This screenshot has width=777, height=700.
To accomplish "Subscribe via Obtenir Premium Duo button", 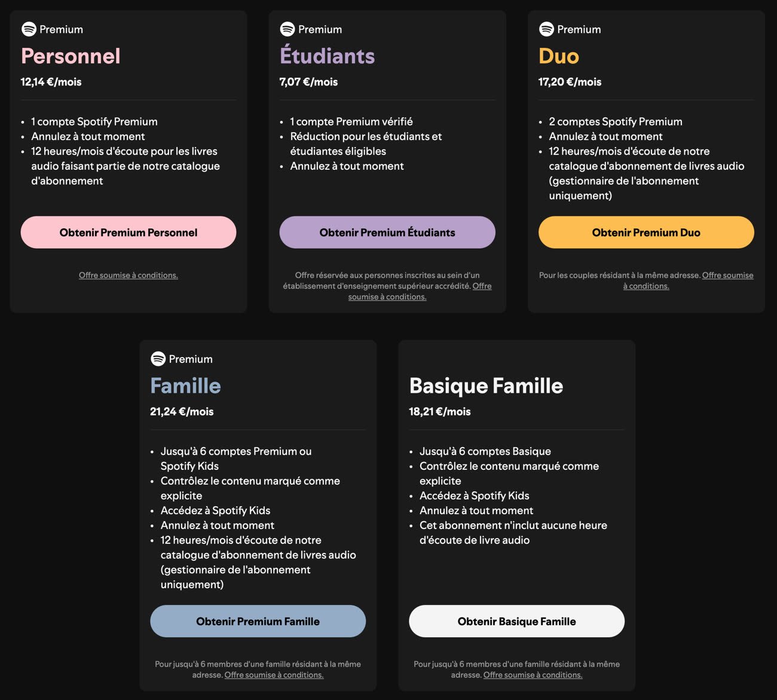I will pos(646,233).
